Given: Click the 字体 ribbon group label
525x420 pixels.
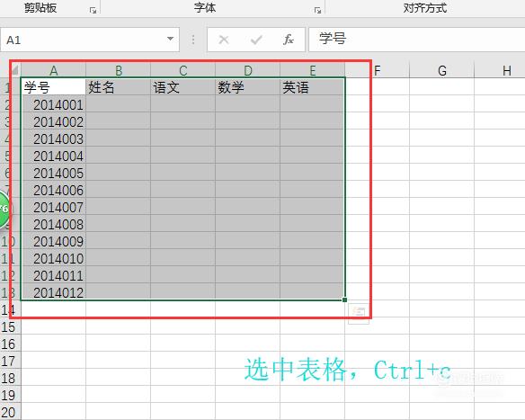Looking at the screenshot, I should click(205, 8).
